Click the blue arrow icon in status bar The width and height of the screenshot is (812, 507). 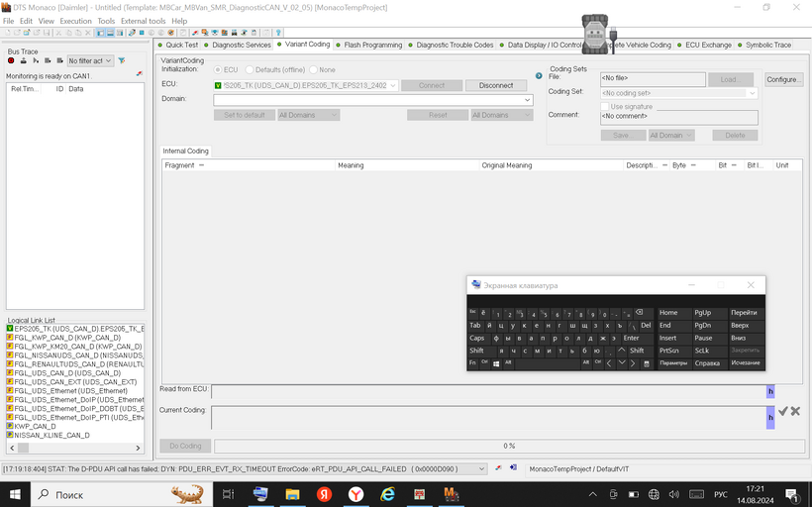(x=513, y=467)
